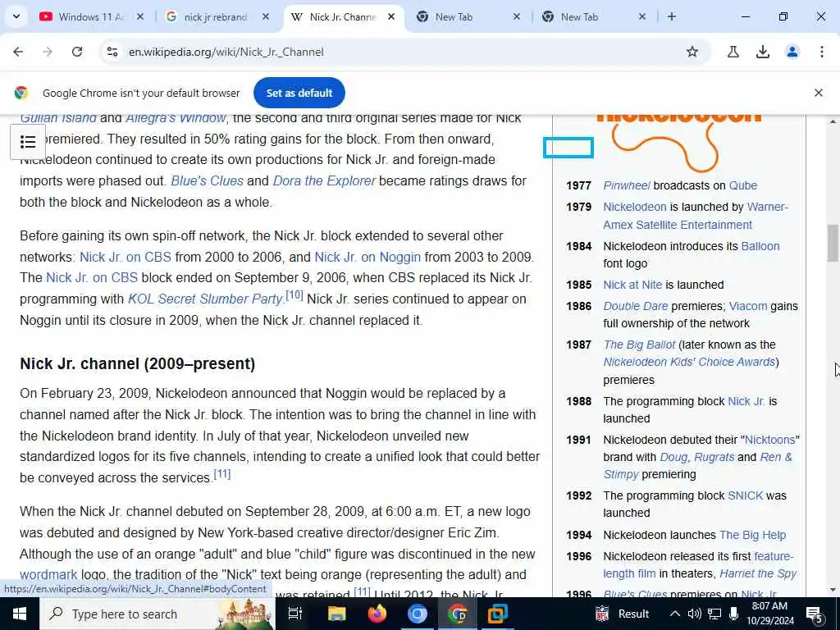Open the Nickelodeon link in 1979 row
The height and width of the screenshot is (630, 840).
pyautogui.click(x=635, y=207)
